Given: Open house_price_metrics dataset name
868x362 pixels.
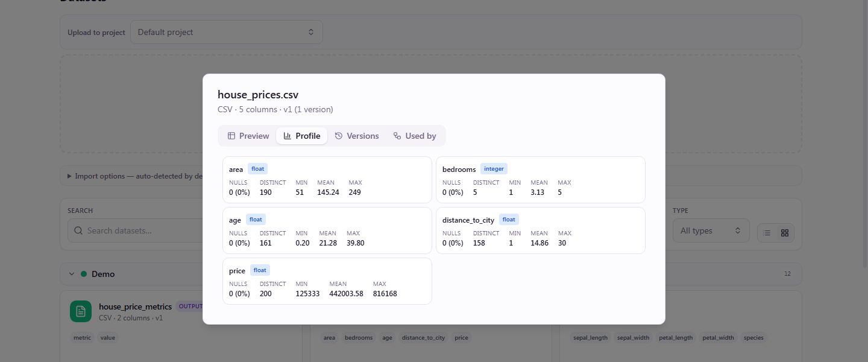Looking at the screenshot, I should pos(135,306).
